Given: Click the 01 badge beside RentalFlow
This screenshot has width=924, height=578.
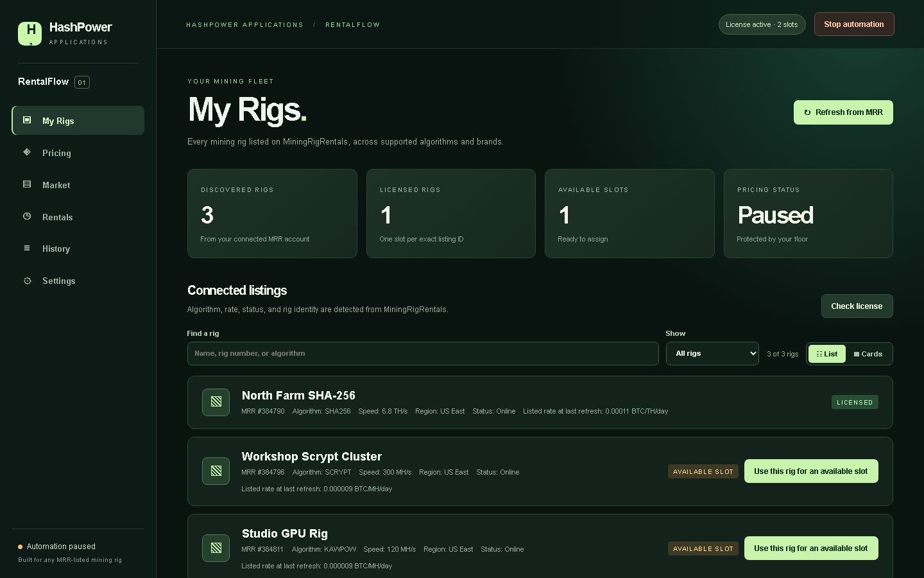Looking at the screenshot, I should click(82, 82).
